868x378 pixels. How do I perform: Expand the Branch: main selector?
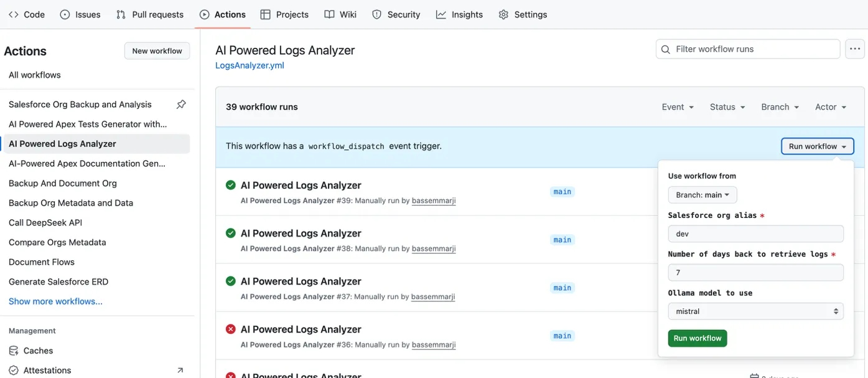pos(702,195)
